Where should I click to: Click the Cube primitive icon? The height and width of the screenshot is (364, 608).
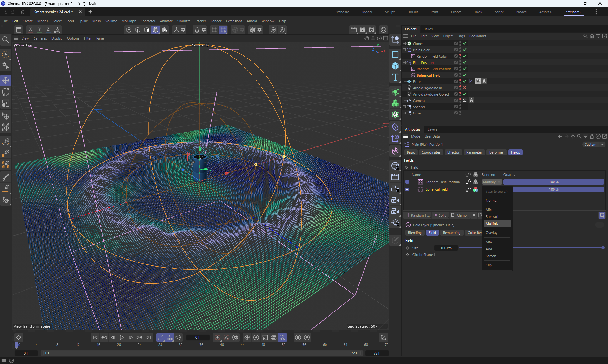point(395,66)
